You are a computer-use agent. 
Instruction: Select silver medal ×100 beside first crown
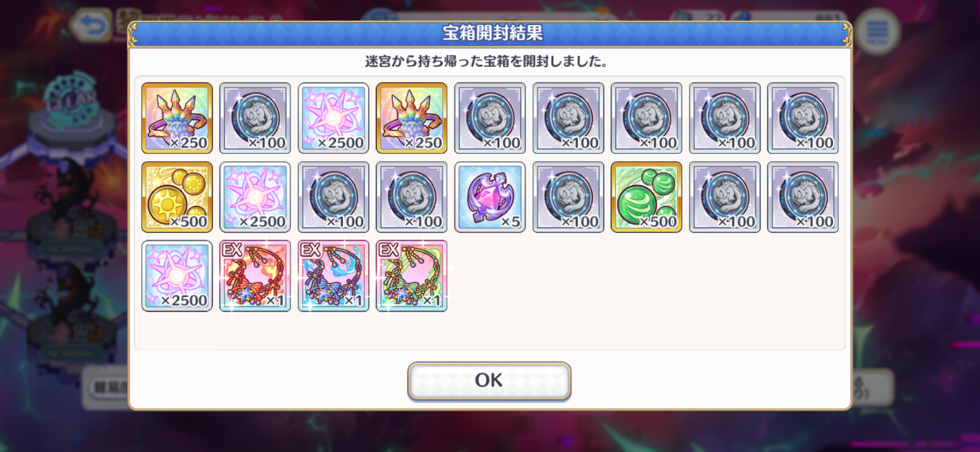point(255,118)
